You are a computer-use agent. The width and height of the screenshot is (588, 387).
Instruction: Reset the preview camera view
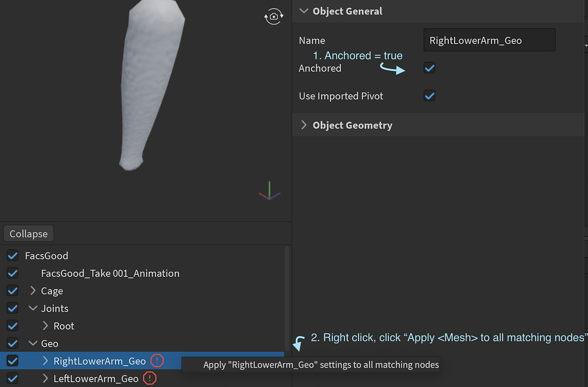click(274, 16)
